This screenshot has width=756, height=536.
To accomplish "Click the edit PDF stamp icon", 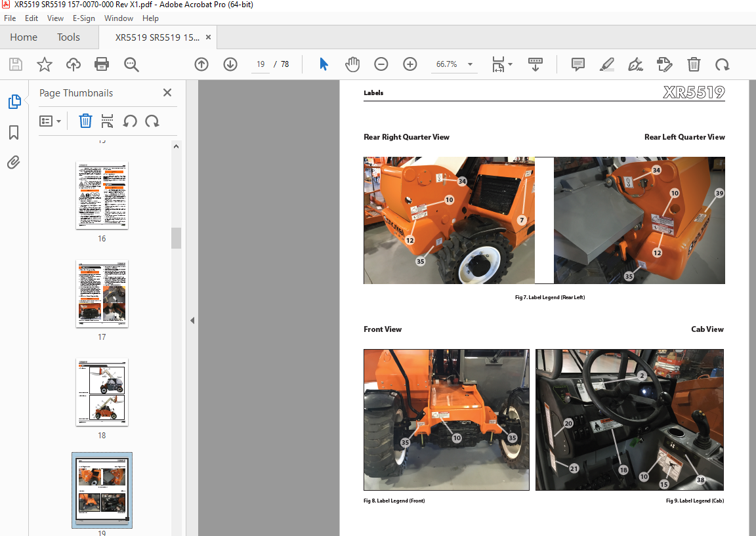I will [664, 64].
